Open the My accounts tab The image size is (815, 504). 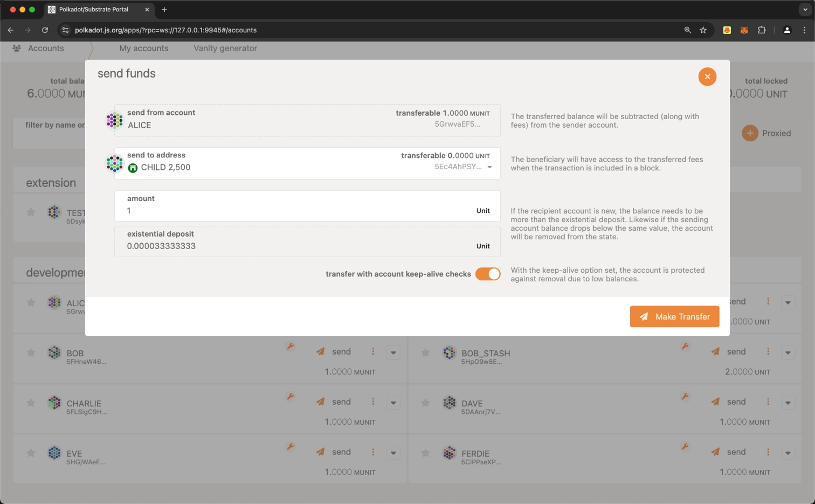tap(143, 49)
